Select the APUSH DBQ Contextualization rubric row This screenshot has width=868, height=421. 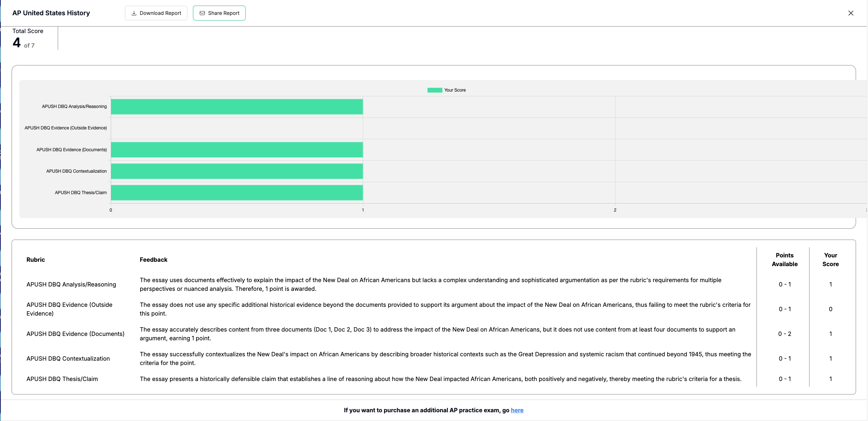(68, 358)
